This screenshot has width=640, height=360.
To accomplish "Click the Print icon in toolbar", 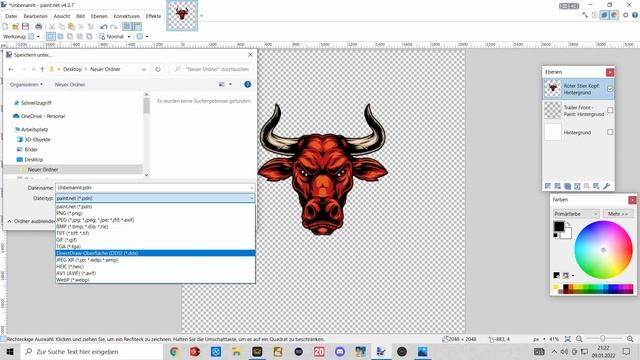I will point(38,27).
